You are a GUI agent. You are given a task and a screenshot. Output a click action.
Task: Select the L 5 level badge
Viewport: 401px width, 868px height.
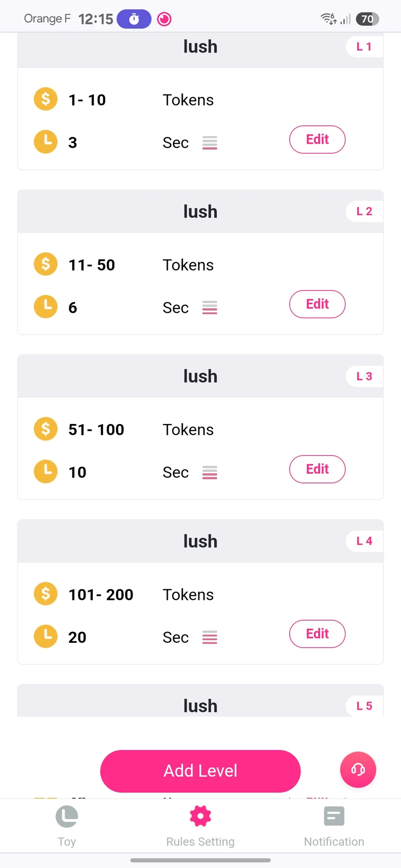point(364,706)
